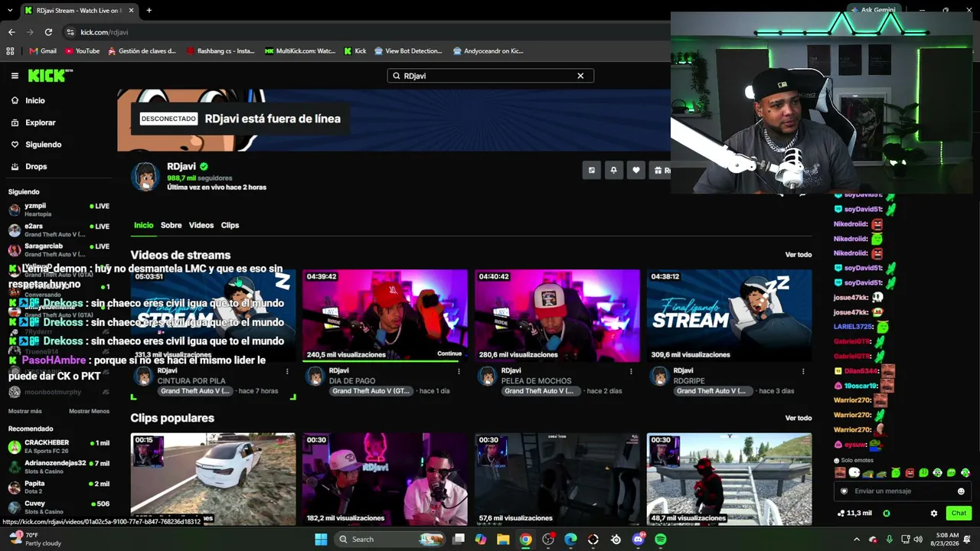980x551 pixels.
Task: Send message with green Chat button
Action: click(x=959, y=514)
